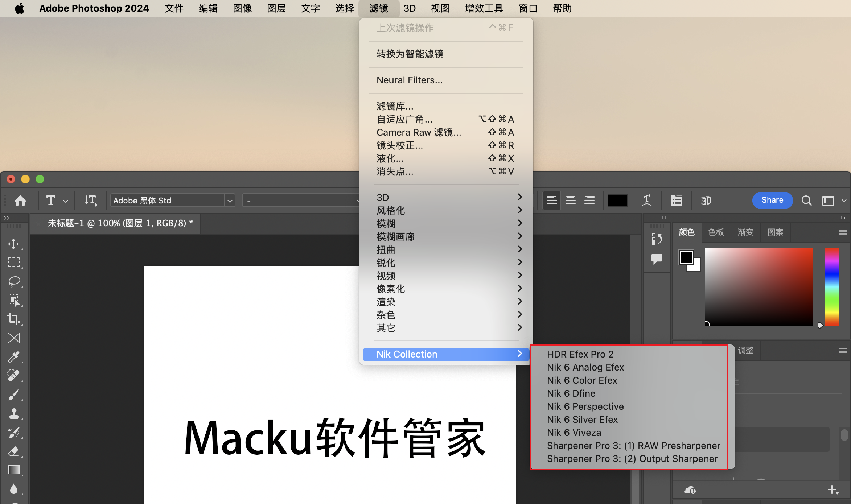
Task: Select the Eyedropper tool
Action: 14,357
